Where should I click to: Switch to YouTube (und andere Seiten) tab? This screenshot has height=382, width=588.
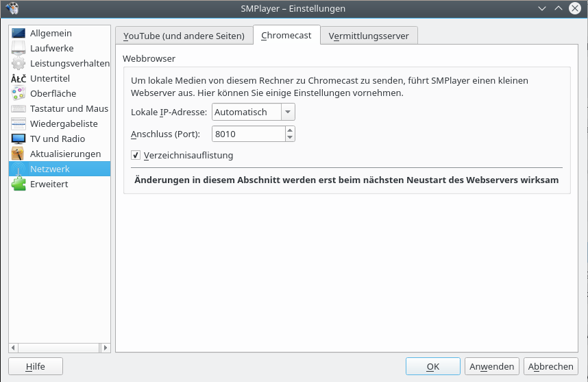[x=184, y=36]
